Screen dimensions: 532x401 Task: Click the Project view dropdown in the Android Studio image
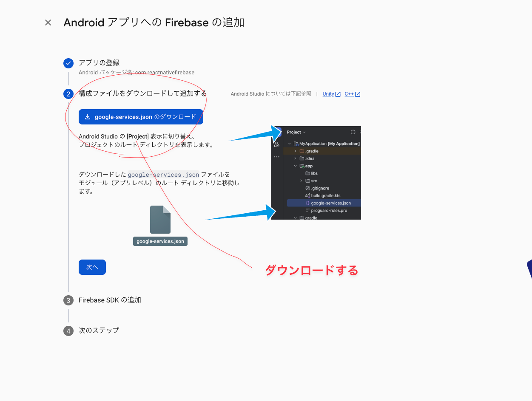click(x=296, y=132)
